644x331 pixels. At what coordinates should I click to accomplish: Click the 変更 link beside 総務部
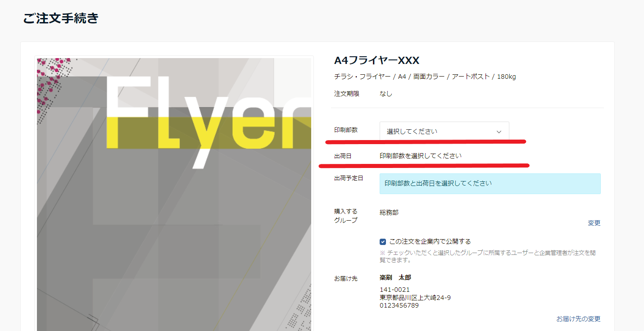point(594,222)
